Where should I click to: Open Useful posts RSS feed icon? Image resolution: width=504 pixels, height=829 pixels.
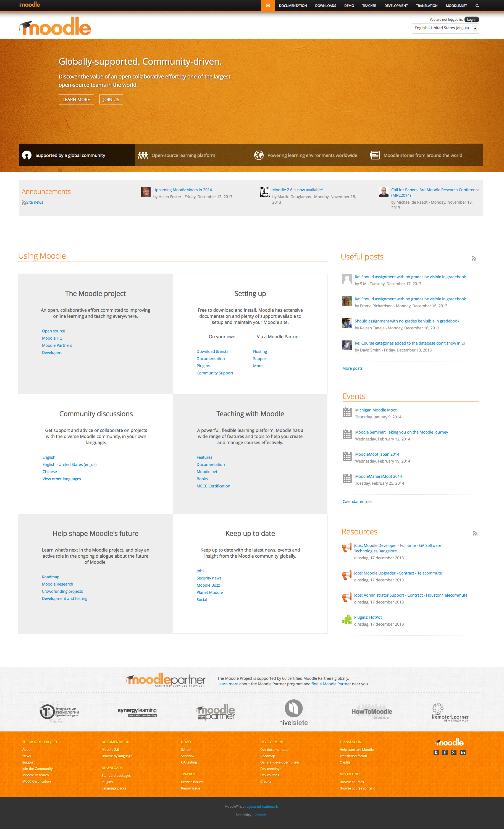coord(474,258)
